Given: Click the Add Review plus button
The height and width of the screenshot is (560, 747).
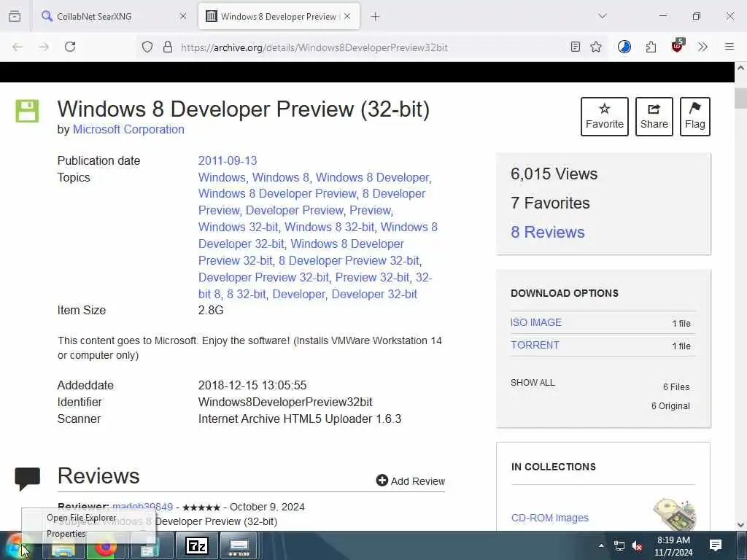Looking at the screenshot, I should [410, 481].
